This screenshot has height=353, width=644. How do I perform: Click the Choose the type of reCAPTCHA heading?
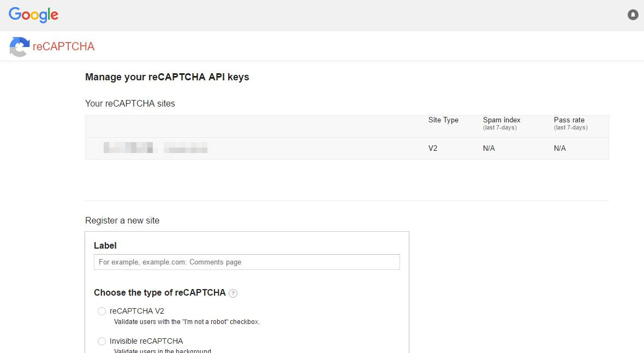coord(160,292)
